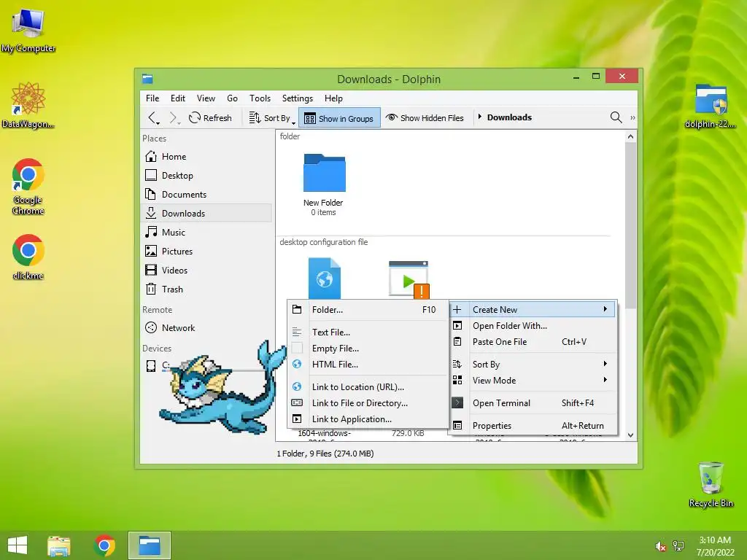This screenshot has height=560, width=747.
Task: Choose Link to Location (URL)...
Action: coord(368,386)
